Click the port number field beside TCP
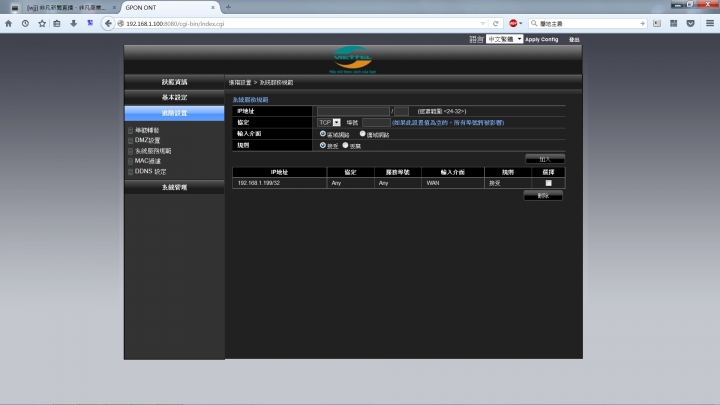Viewport: 720px width, 405px height. [376, 122]
